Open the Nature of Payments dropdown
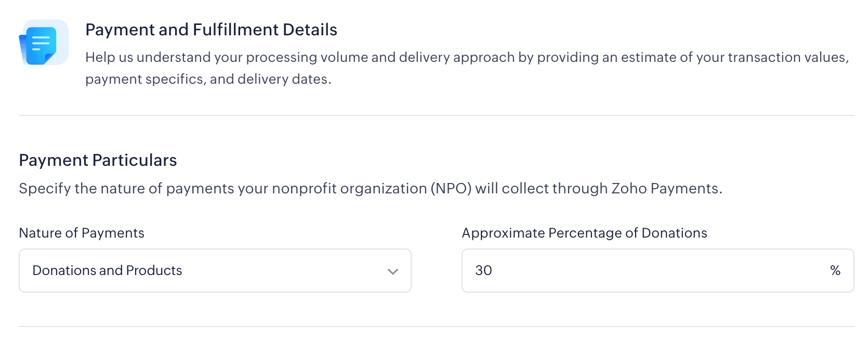This screenshot has height=340, width=868. 215,270
